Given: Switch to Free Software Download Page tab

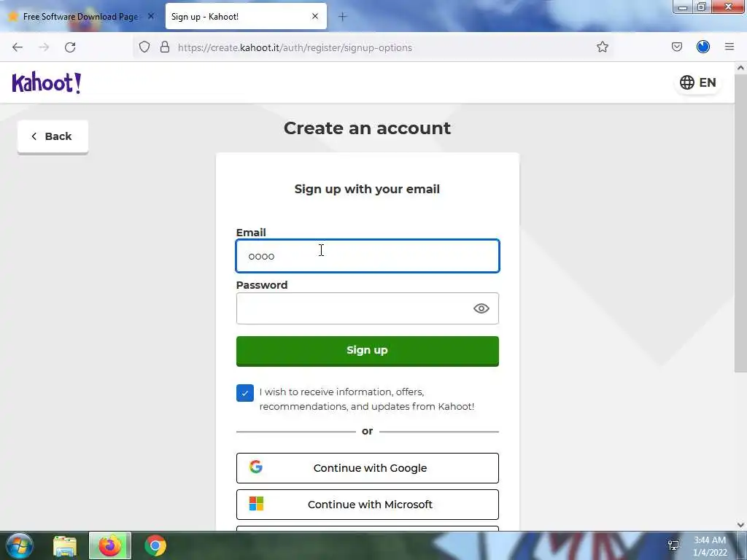Looking at the screenshot, I should click(x=81, y=17).
